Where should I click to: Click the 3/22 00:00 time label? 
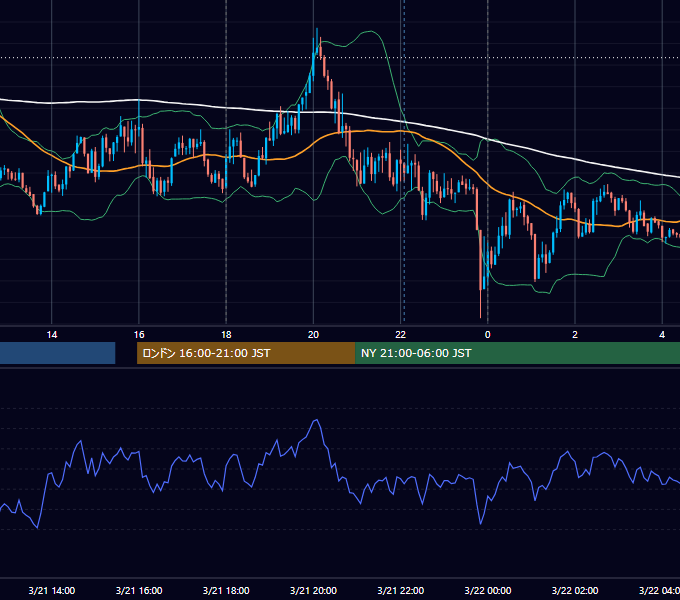pyautogui.click(x=487, y=590)
